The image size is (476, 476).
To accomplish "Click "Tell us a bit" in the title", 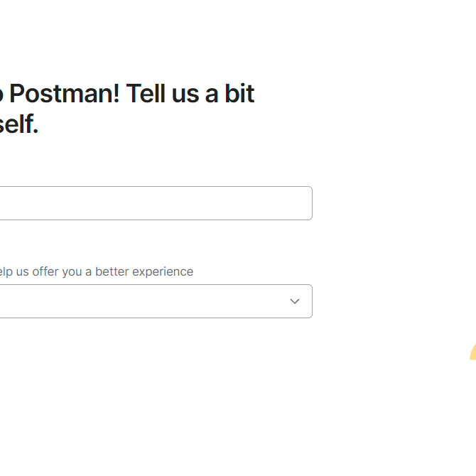I will point(190,94).
